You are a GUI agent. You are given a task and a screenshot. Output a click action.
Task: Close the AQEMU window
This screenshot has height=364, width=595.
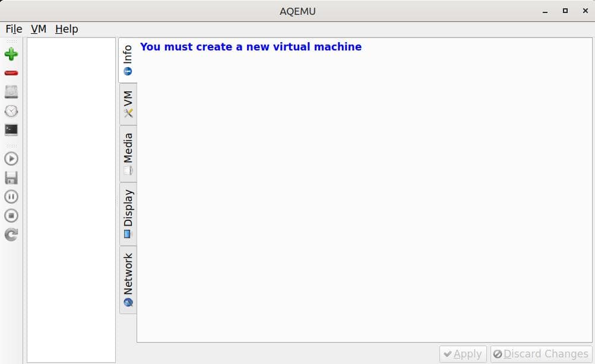point(585,11)
